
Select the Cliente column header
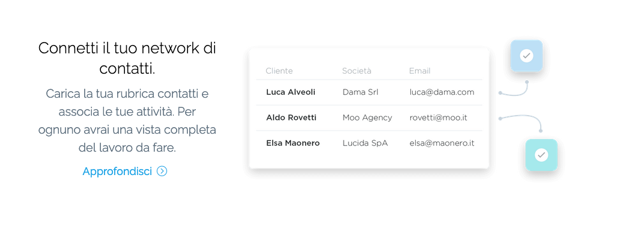[x=279, y=71]
